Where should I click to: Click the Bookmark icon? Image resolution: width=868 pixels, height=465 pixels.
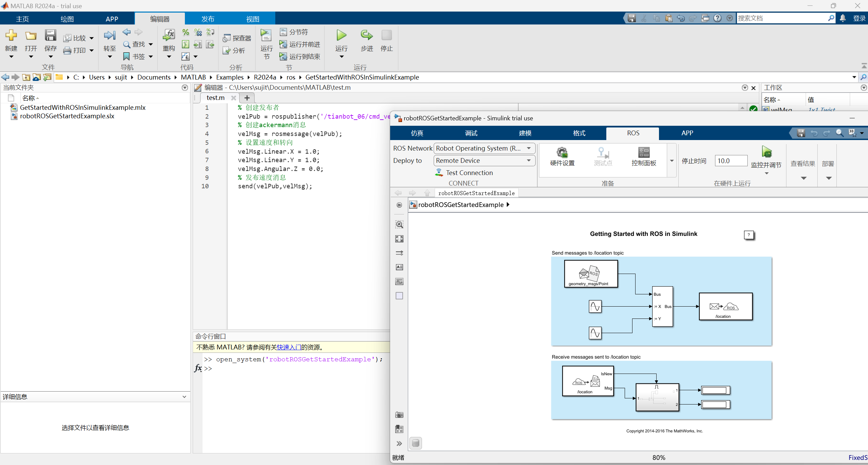[x=126, y=56]
